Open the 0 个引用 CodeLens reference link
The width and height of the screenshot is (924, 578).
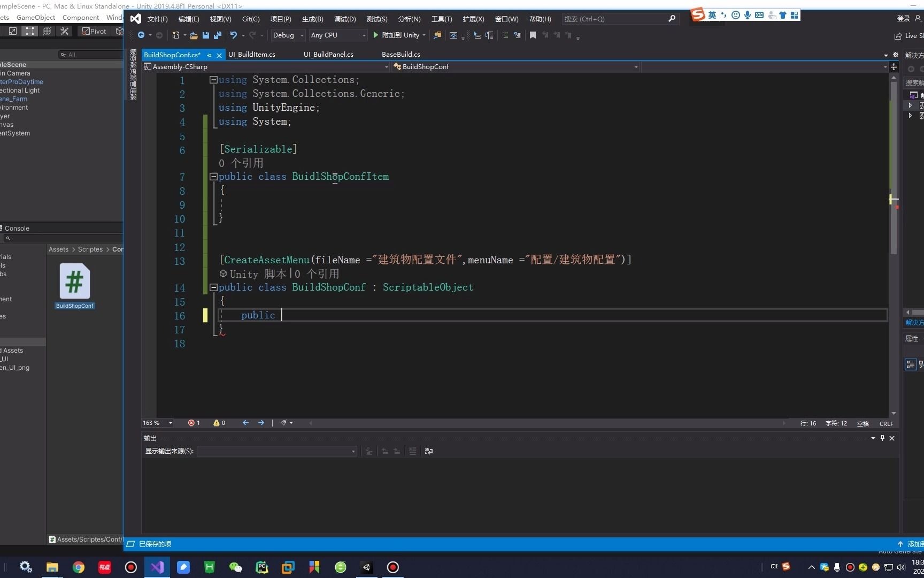pyautogui.click(x=241, y=163)
